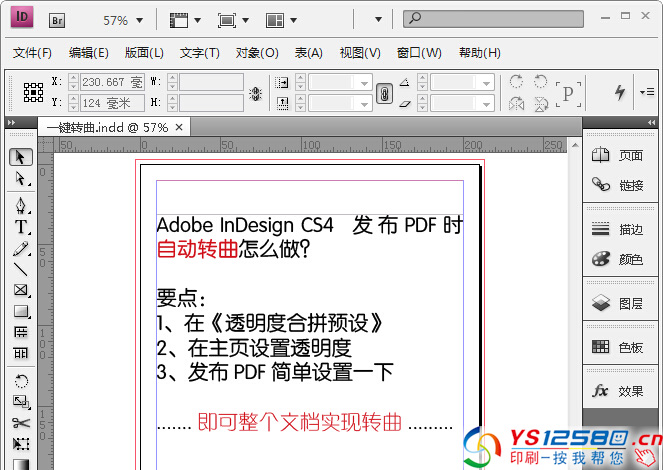The image size is (663, 470).
Task: Select the Pencil tool
Action: [21, 248]
